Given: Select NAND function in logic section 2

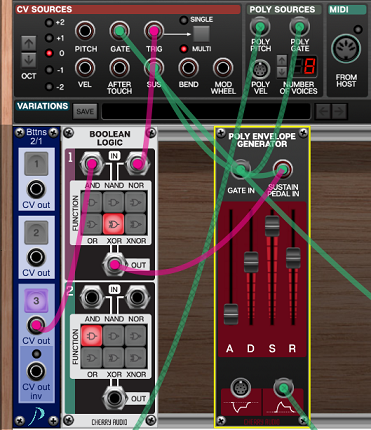Looking at the screenshot, I should click(114, 336).
